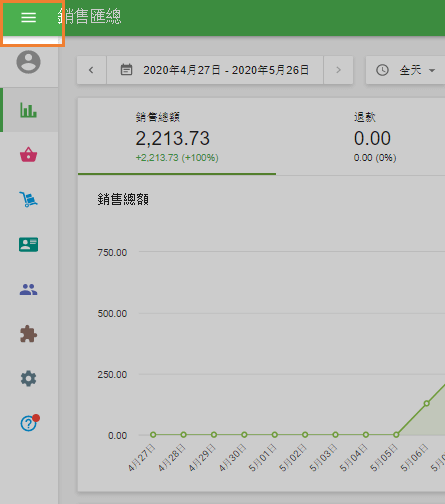Open Integrations puzzle piece icon
The width and height of the screenshot is (445, 504).
point(28,334)
